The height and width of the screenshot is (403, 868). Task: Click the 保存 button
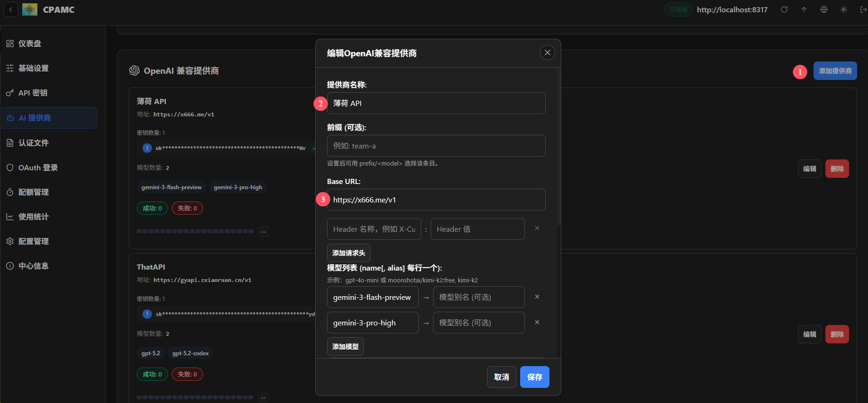pos(535,377)
